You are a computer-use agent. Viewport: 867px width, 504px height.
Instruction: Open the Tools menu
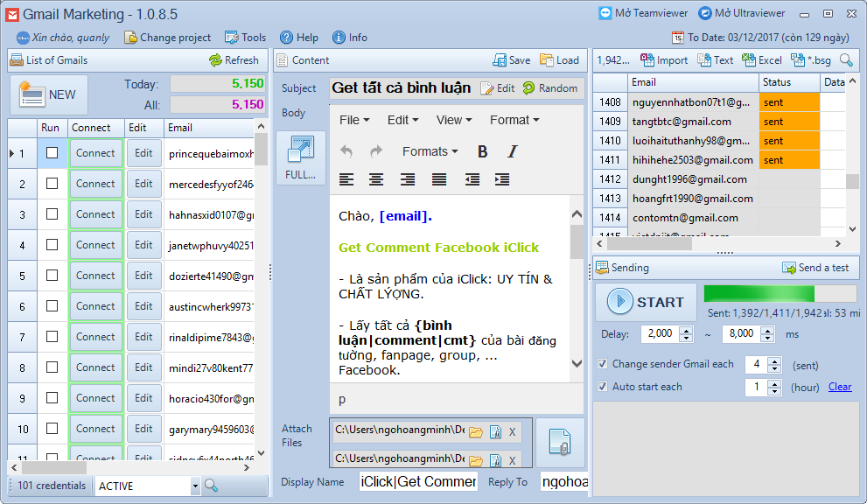[x=245, y=38]
